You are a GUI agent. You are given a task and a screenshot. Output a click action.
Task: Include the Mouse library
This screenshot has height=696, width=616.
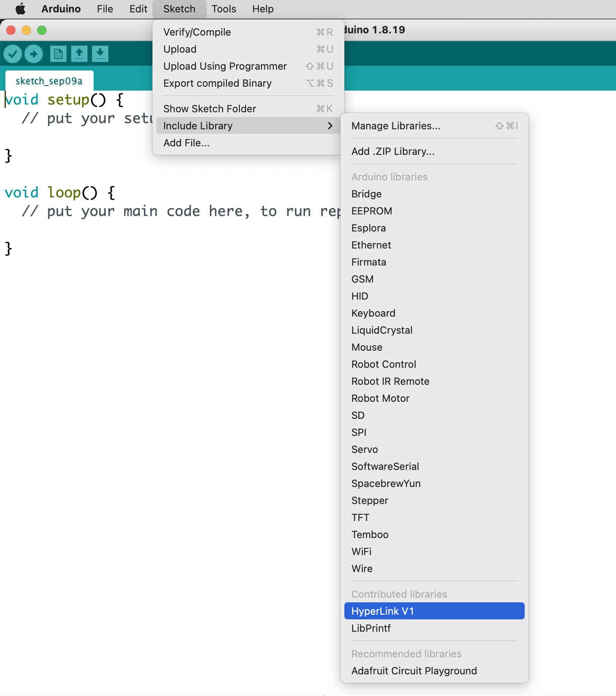[x=435, y=347]
